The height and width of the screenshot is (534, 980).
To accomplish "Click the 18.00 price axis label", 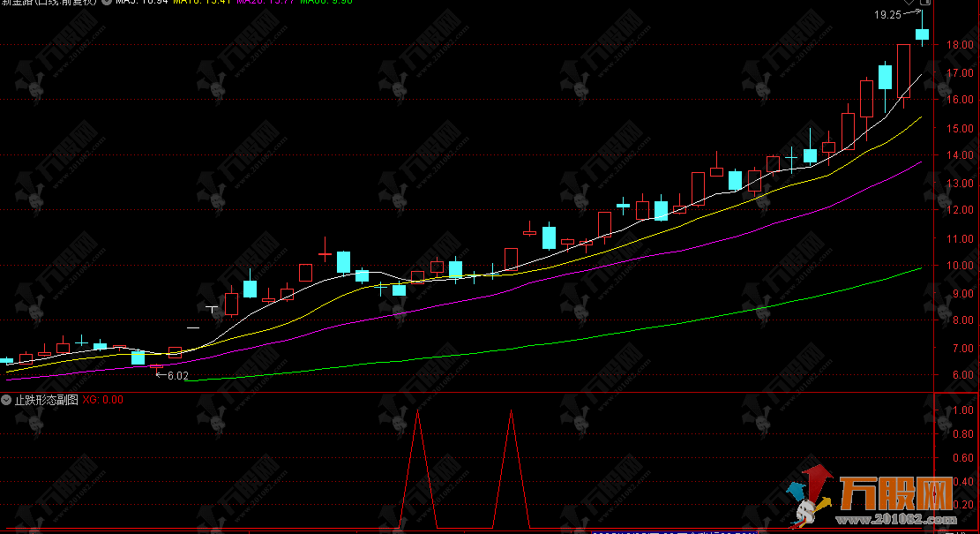I will point(960,45).
